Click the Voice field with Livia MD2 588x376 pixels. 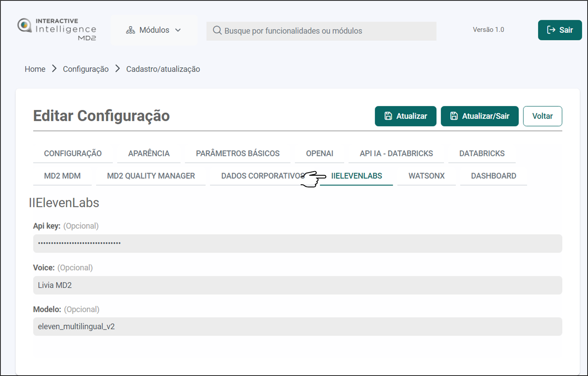click(297, 285)
